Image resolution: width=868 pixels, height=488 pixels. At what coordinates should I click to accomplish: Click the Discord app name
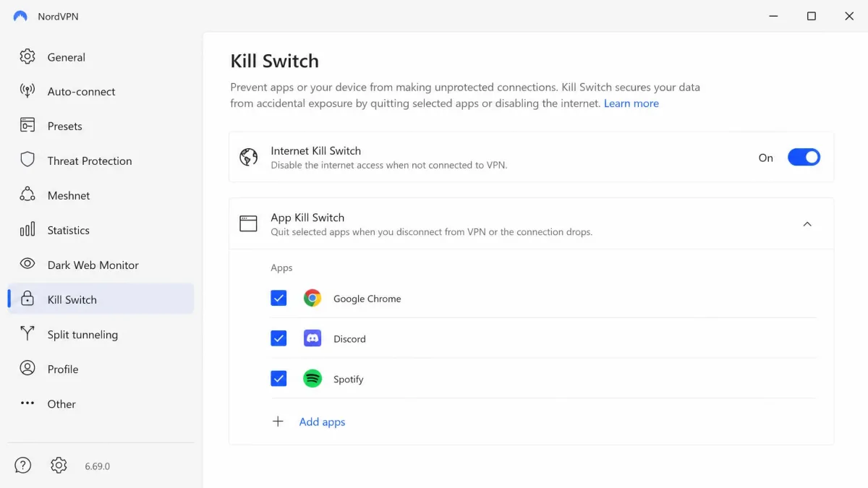pos(349,338)
